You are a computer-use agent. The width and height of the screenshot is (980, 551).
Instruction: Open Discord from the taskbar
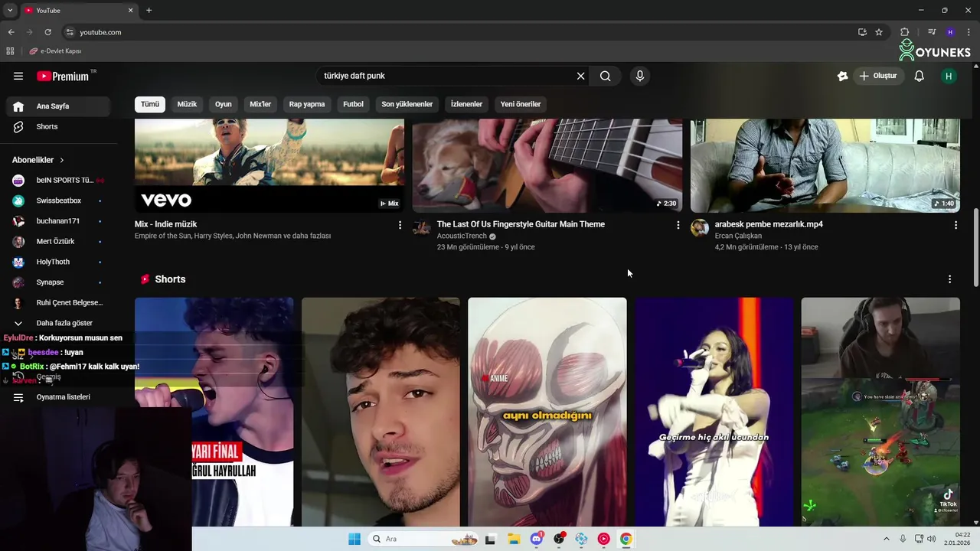click(537, 539)
